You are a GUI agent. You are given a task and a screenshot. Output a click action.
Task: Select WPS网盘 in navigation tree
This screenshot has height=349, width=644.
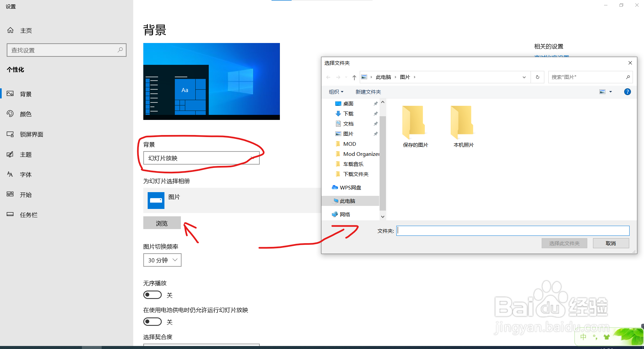350,187
